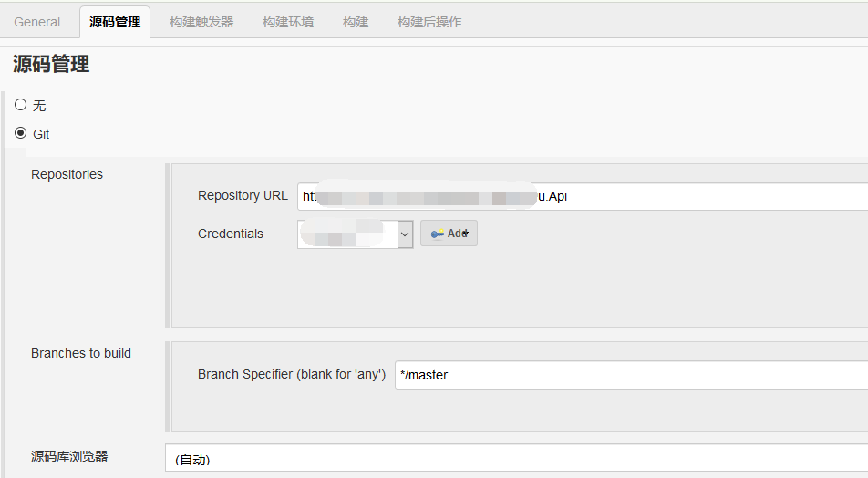This screenshot has width=868, height=478.
Task: Select the active 源码管理 tab
Action: pos(115,22)
